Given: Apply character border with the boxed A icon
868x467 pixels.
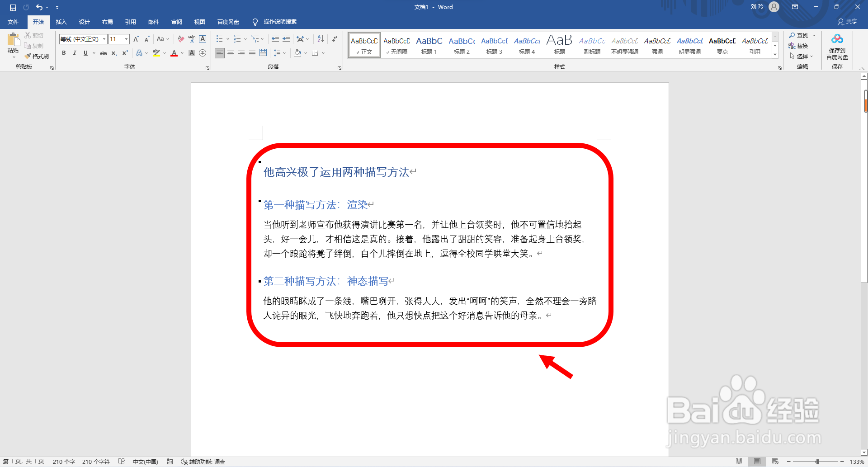Looking at the screenshot, I should 203,39.
